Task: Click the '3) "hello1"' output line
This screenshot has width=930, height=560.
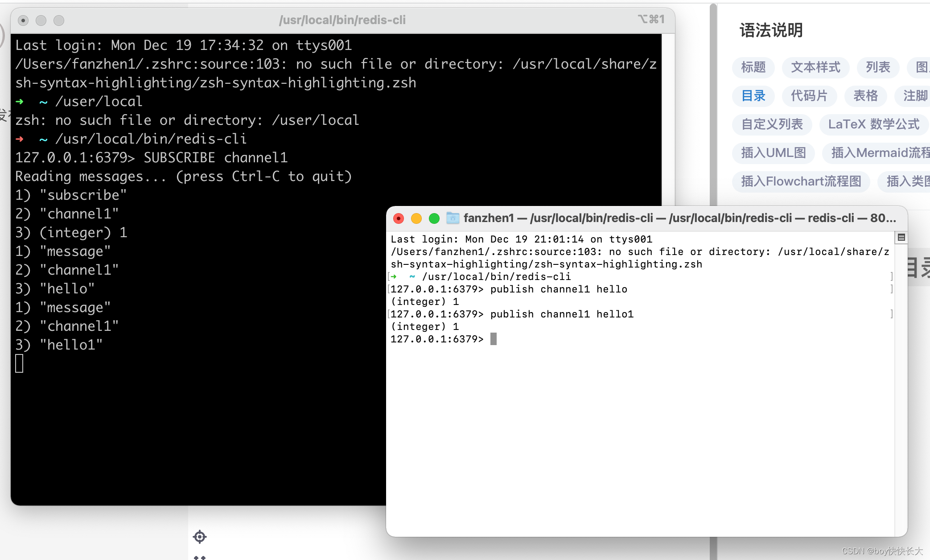Action: coord(59,345)
